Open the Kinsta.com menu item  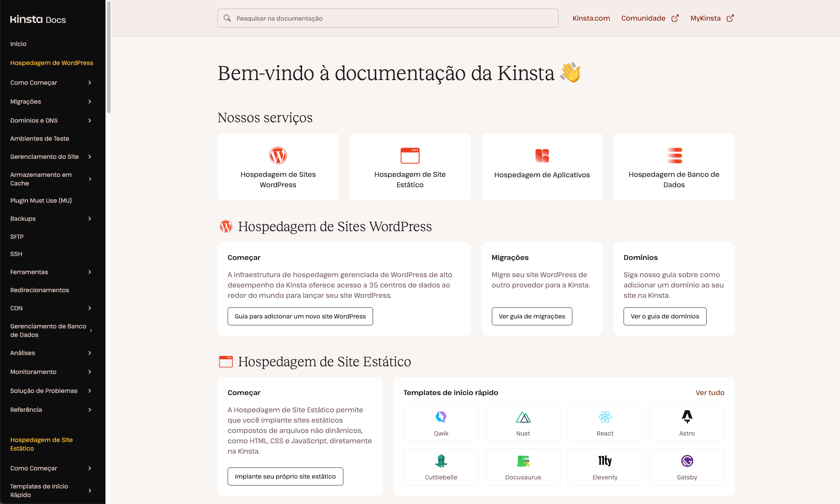pyautogui.click(x=591, y=18)
